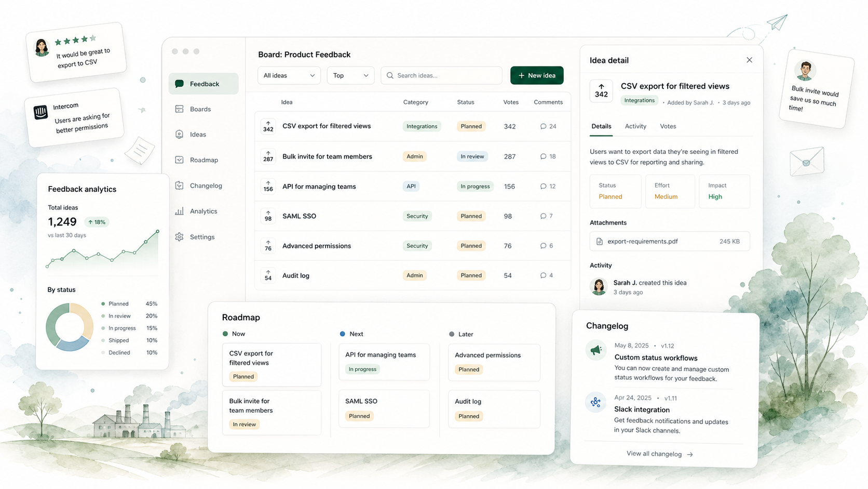This screenshot has width=868, height=489.
Task: Click the In progress blue donut slice
Action: [73, 344]
